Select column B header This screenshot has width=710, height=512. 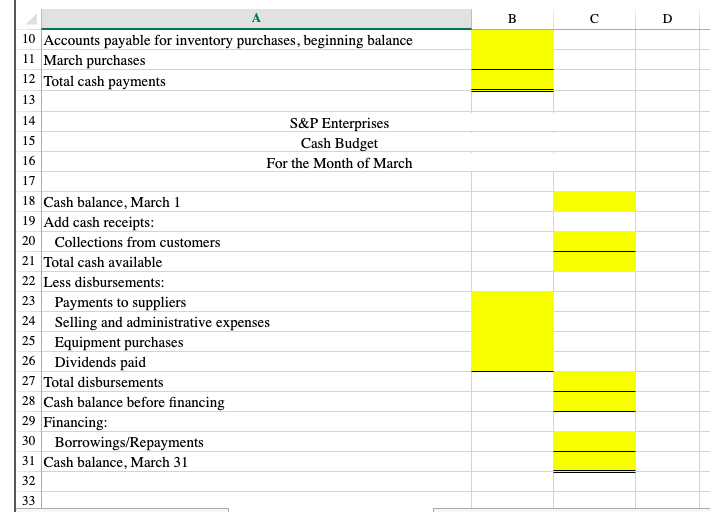tap(512, 19)
